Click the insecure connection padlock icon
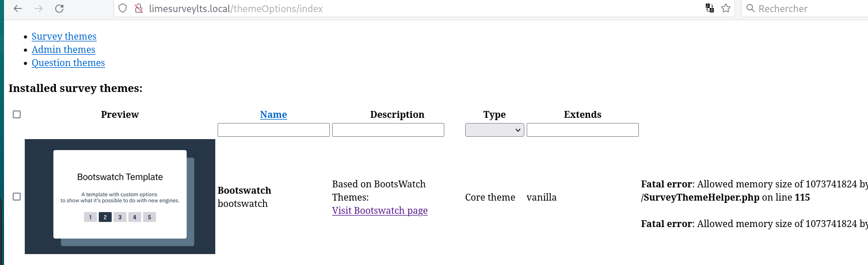The width and height of the screenshot is (868, 265). (138, 9)
